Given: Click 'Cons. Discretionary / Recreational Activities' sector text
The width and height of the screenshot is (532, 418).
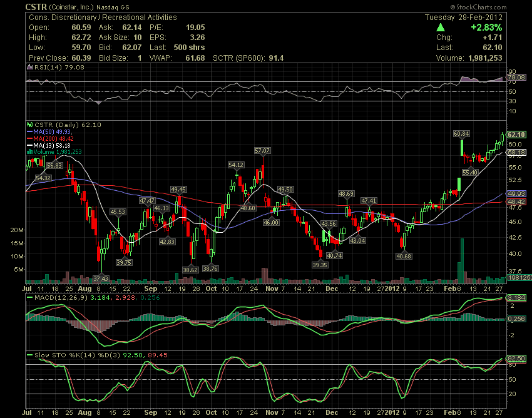Looking at the screenshot, I should point(103,18).
